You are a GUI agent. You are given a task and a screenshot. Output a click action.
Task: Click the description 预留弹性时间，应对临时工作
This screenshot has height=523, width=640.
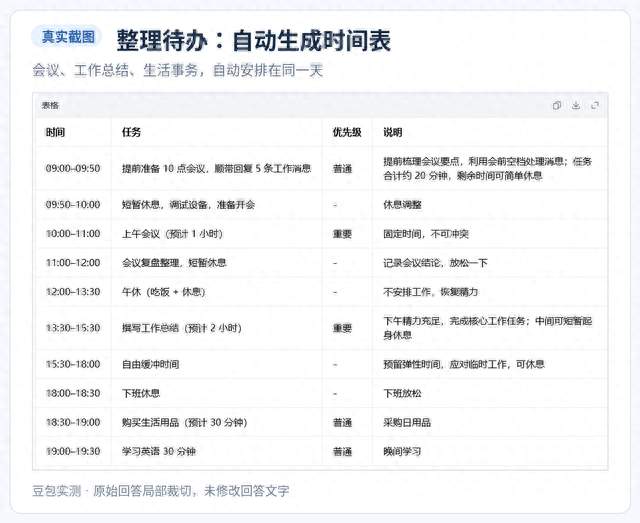click(444, 364)
